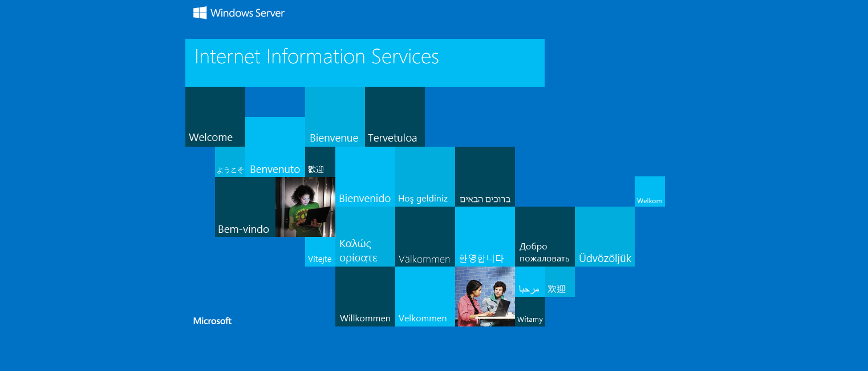
Task: Click the Microsoft logo
Action: (x=212, y=321)
